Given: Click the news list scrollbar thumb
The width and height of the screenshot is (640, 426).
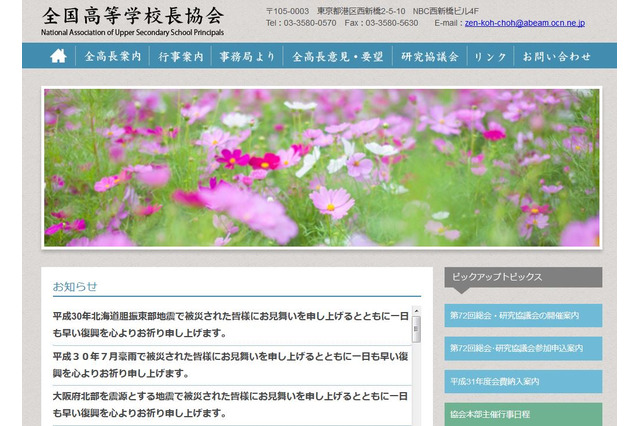Looking at the screenshot, I should click(x=416, y=329).
